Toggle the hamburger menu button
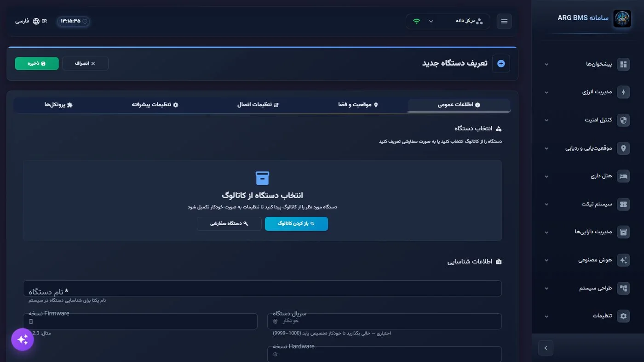Image resolution: width=644 pixels, height=362 pixels. point(504,22)
